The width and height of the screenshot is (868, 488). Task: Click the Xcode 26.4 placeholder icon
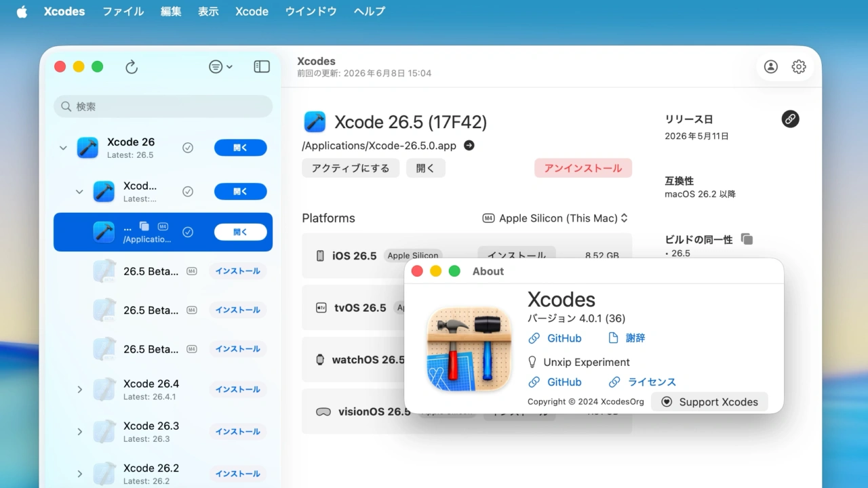click(104, 389)
